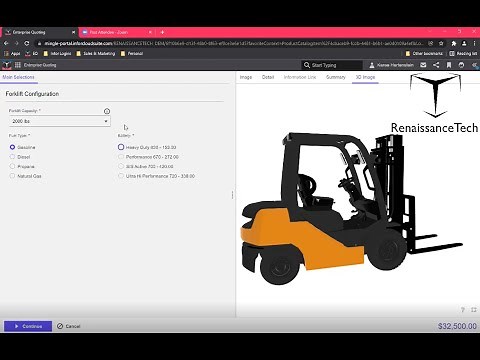Select Gasoline fuel type
Screen dimensions: 480x360
coord(12,147)
